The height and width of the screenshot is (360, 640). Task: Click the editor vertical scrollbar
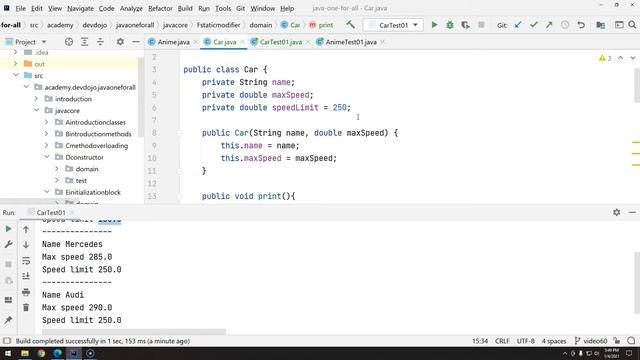pyautogui.click(x=637, y=86)
